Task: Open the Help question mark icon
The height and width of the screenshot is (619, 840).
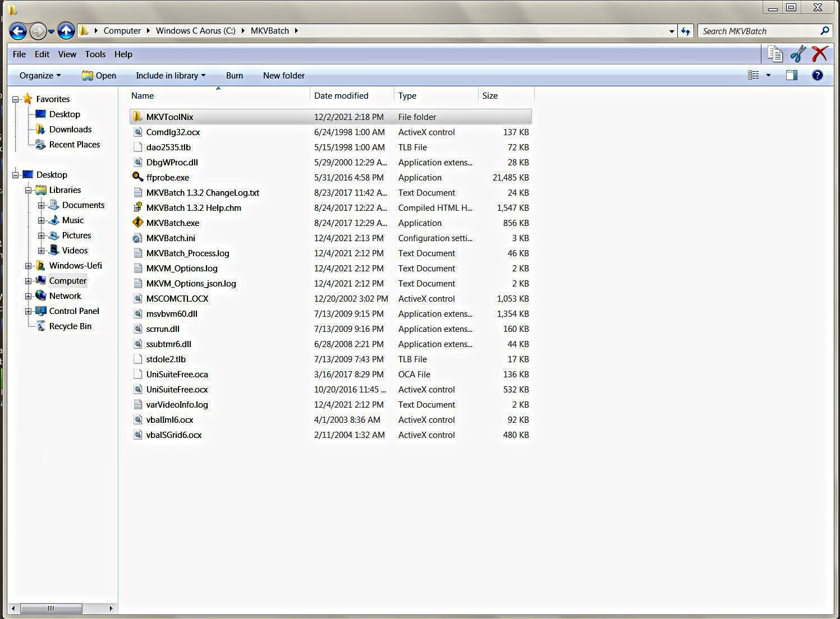Action: point(818,75)
